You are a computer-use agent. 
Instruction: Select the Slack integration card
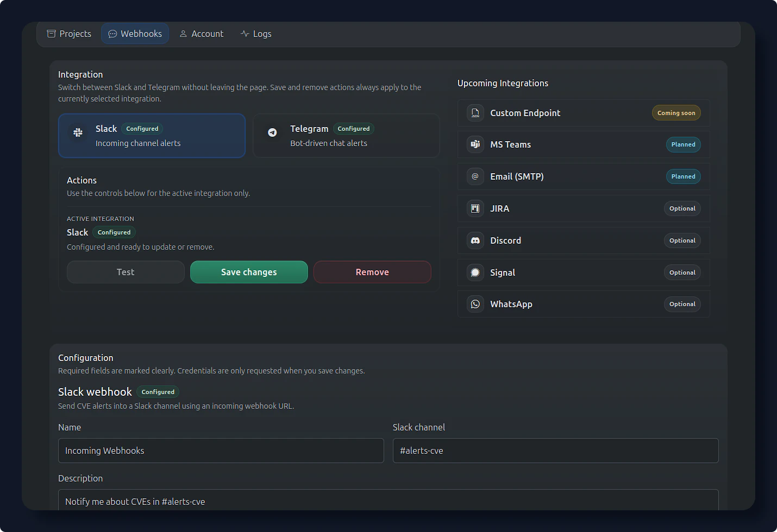tap(152, 136)
